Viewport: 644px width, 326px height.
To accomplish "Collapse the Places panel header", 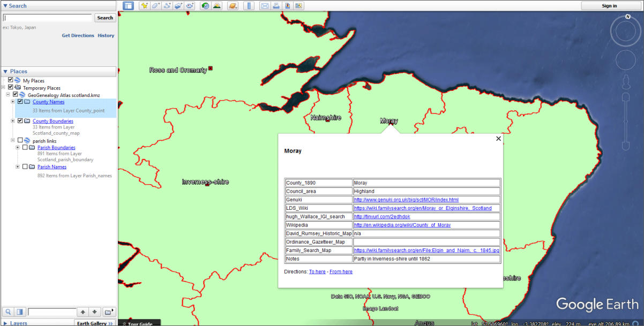I will 58,71.
